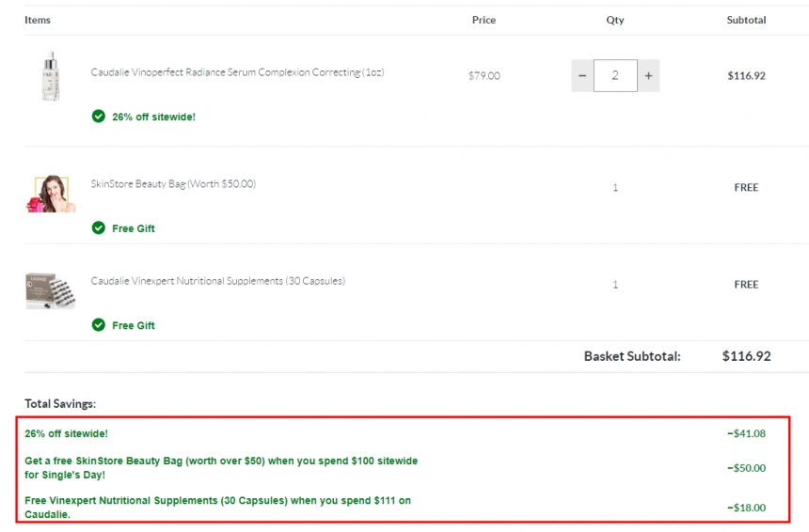
Task: Open Caudalie Vinexpert Nutritional Supplements link
Action: point(217,281)
